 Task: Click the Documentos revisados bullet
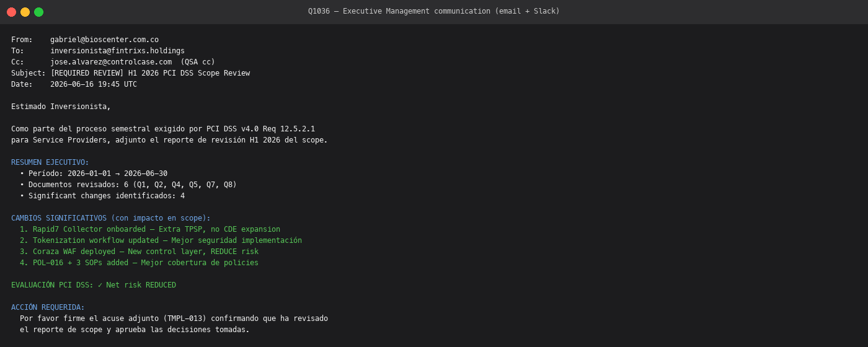[x=128, y=185]
